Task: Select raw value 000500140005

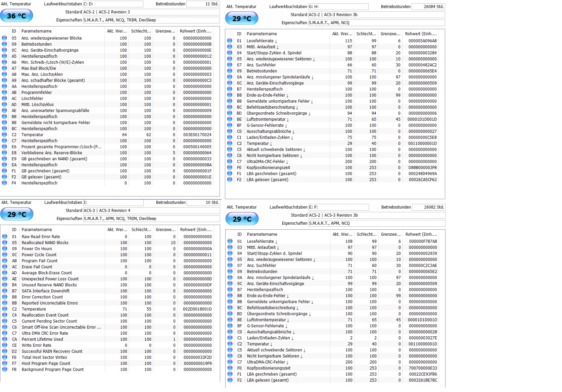Action: coord(197,147)
